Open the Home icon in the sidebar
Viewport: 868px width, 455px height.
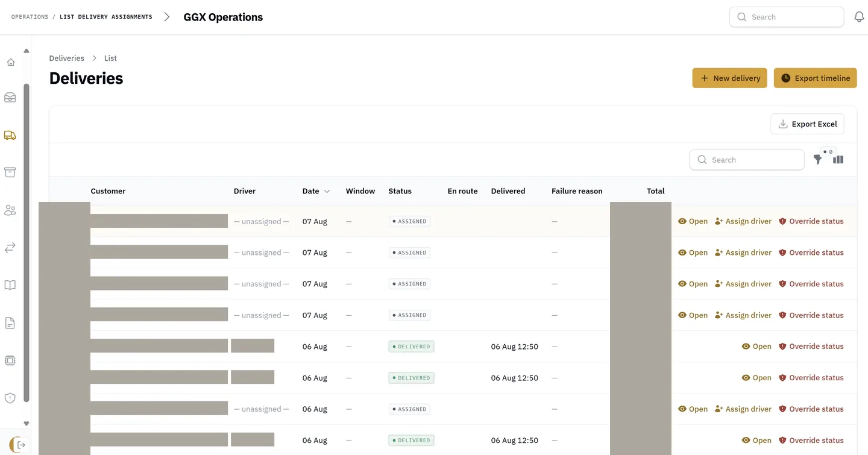click(10, 62)
